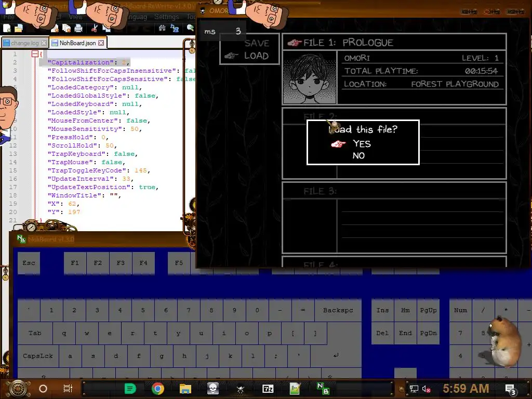Click the Open file folder icon in Notepad++

click(x=19, y=29)
